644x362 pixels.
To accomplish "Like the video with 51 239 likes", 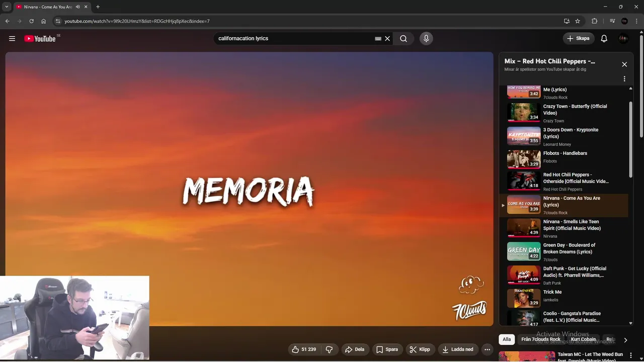I will click(304, 349).
